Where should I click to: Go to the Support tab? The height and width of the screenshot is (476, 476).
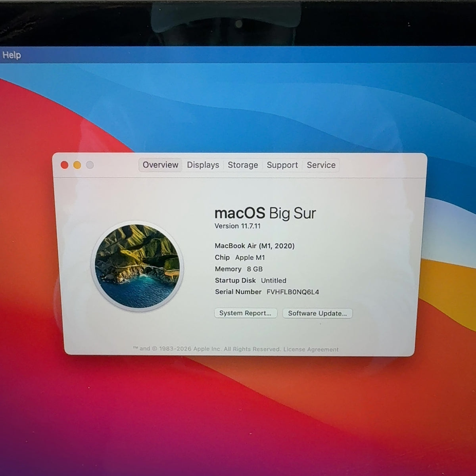pos(282,165)
